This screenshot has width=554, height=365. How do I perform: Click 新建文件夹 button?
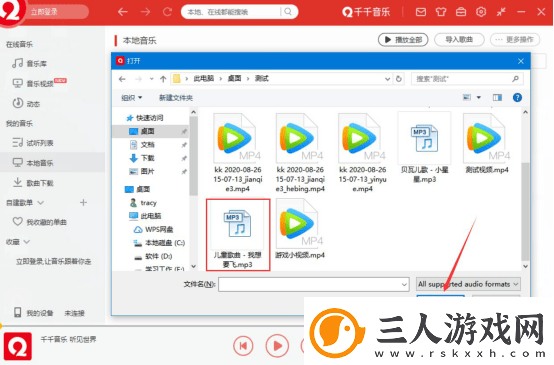pyautogui.click(x=176, y=98)
